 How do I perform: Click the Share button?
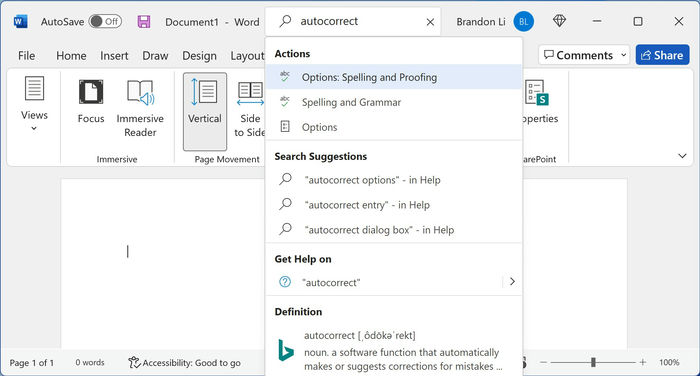(x=662, y=55)
